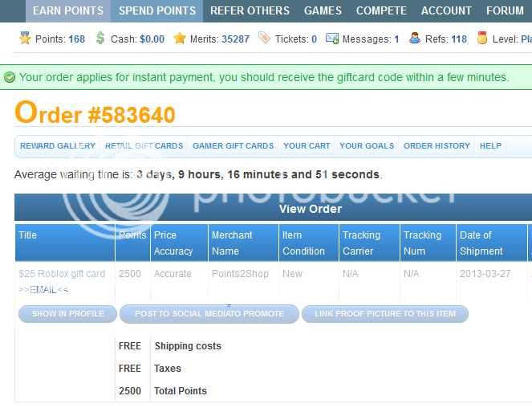Screen dimensions: 532x408
Task: Click the 2013-03-27 shipment date cell
Action: click(485, 274)
